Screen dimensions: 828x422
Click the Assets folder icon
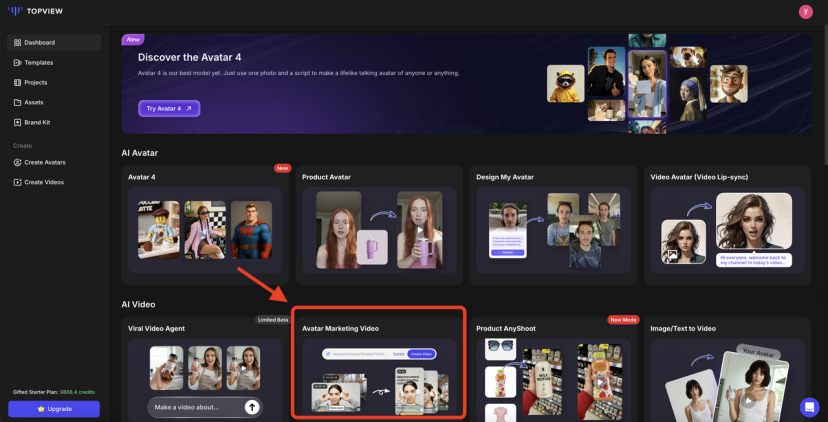point(18,102)
